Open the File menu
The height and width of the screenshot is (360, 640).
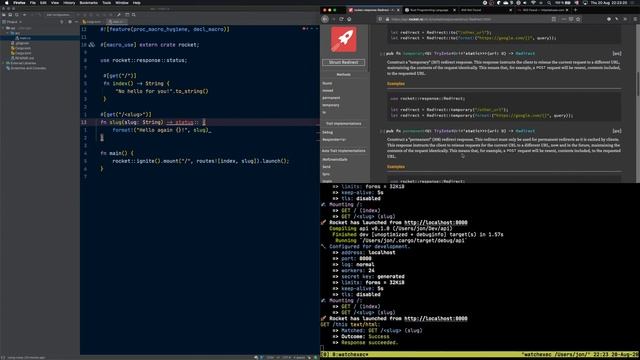(33, 3)
